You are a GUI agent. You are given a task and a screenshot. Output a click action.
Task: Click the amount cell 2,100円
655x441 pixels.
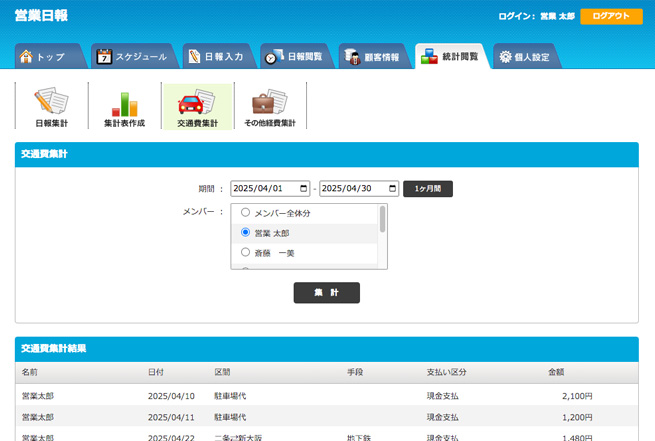577,396
